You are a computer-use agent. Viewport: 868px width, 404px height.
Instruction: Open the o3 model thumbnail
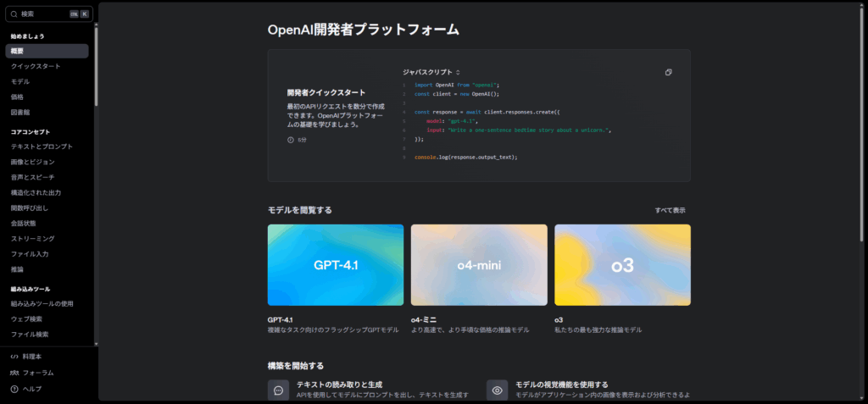coord(622,265)
